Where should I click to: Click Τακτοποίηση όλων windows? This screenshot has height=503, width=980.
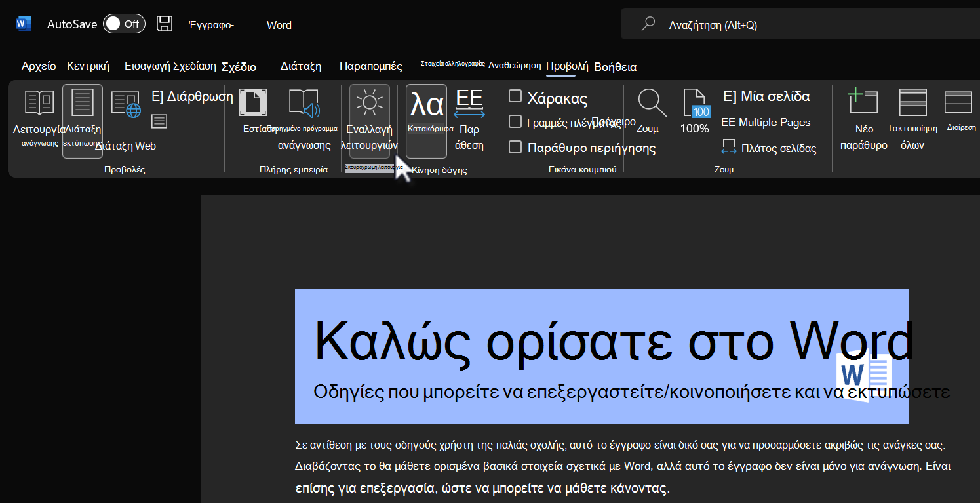coord(912,120)
